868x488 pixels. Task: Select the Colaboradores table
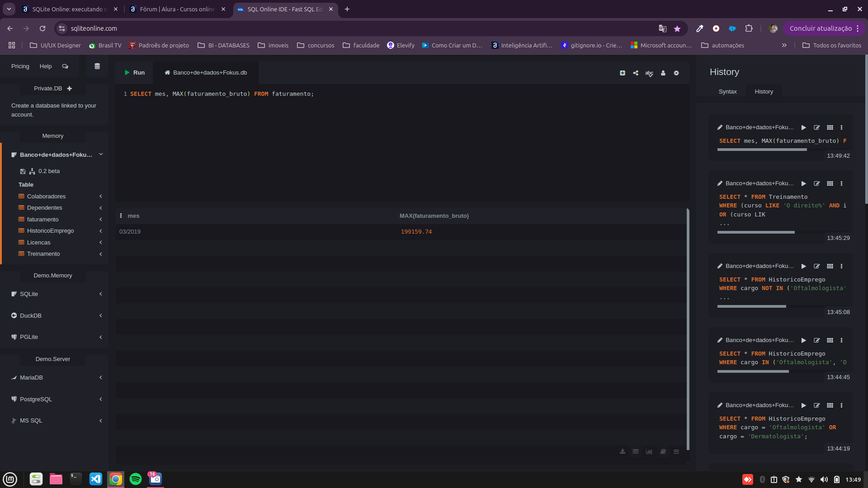click(x=46, y=197)
